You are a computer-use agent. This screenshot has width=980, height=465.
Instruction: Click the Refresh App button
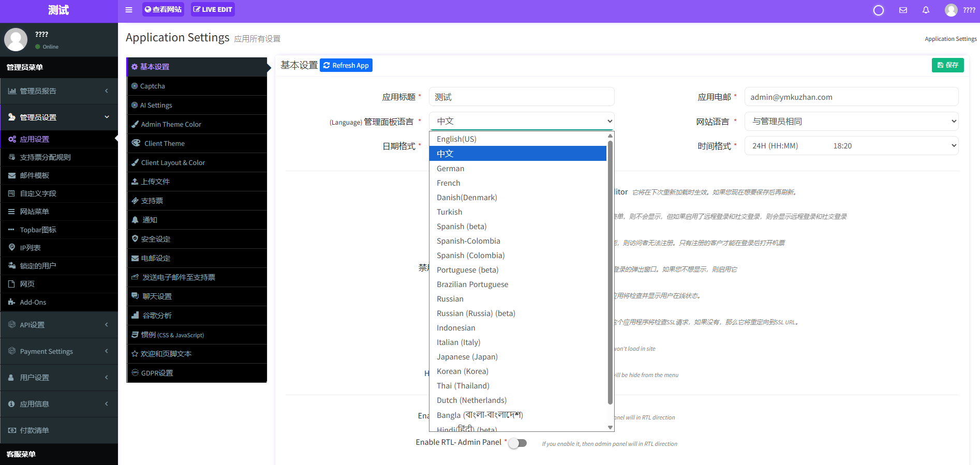346,65
